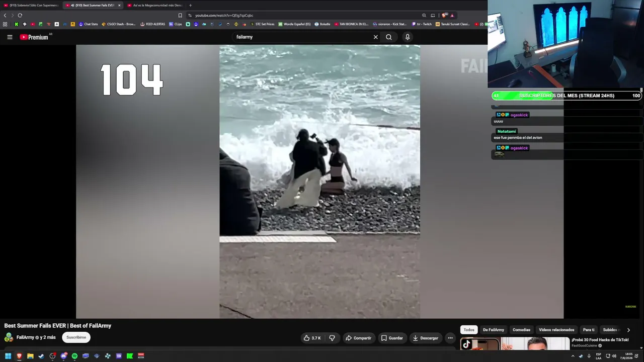Dislike the video with thumbs down

tap(332, 338)
